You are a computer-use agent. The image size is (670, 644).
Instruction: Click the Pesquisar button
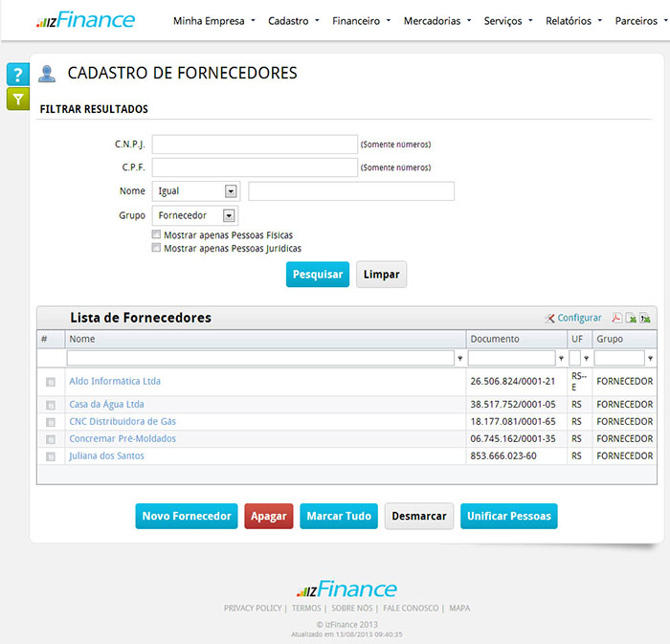(318, 275)
